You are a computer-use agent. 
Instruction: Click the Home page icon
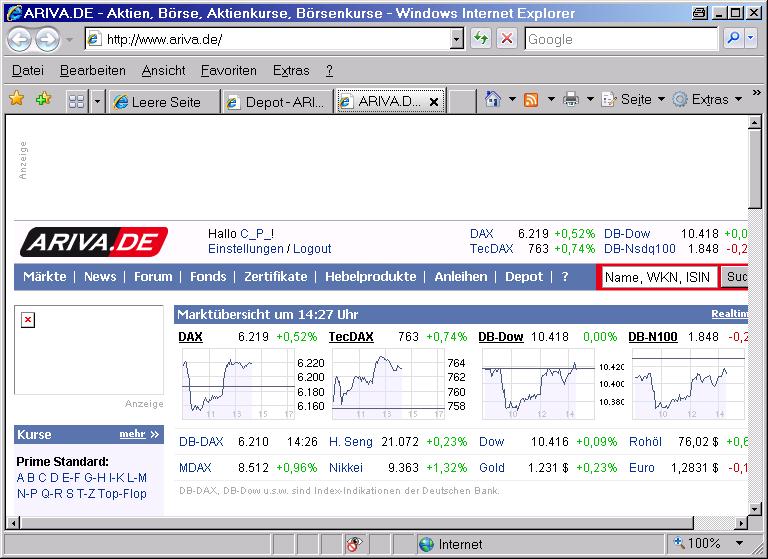pyautogui.click(x=492, y=99)
